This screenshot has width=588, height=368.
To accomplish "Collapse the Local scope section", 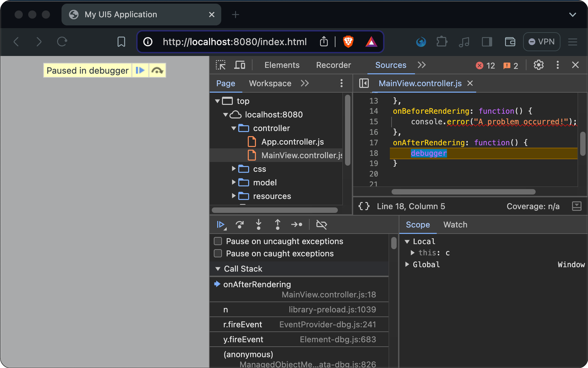I will (x=407, y=242).
